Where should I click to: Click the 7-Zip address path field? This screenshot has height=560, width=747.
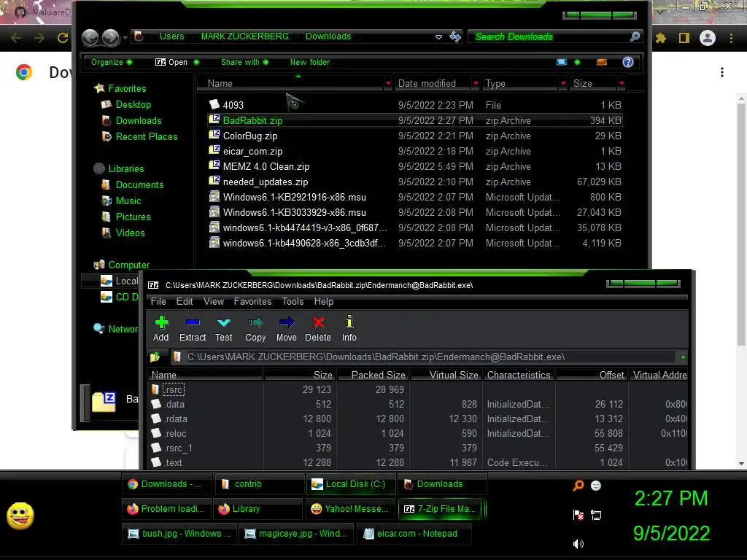(x=424, y=357)
